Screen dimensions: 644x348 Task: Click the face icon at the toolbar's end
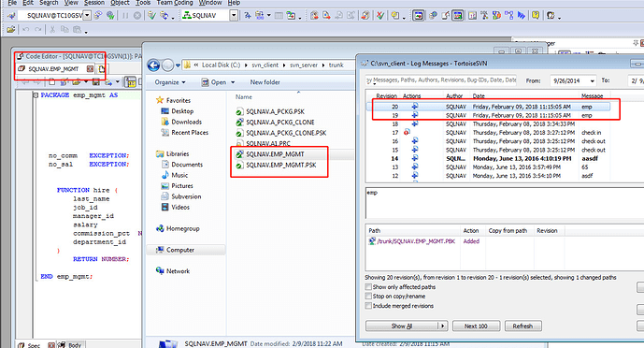(x=551, y=16)
